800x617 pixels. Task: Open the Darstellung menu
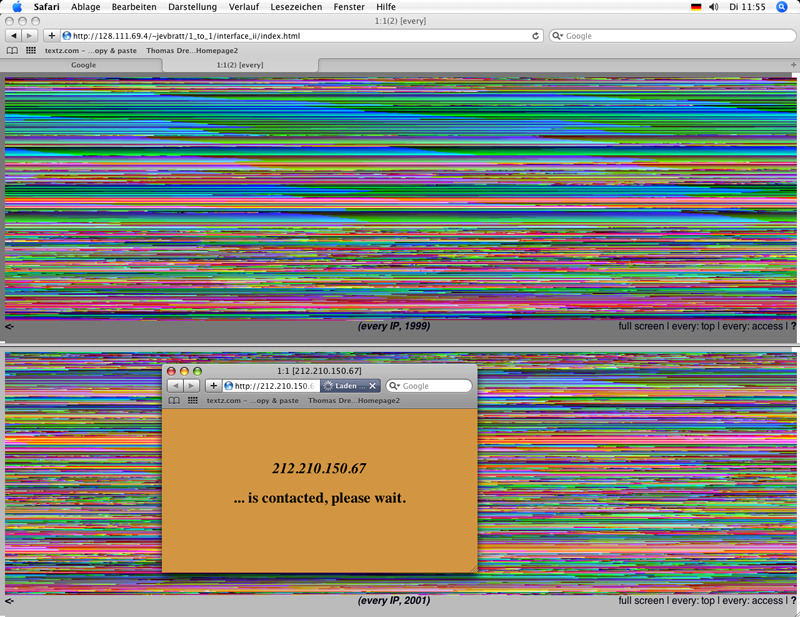[x=192, y=7]
